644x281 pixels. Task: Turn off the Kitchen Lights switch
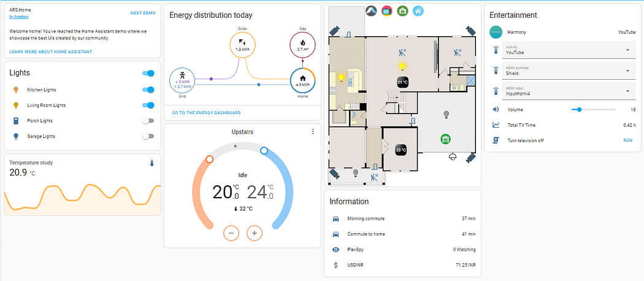pyautogui.click(x=148, y=90)
